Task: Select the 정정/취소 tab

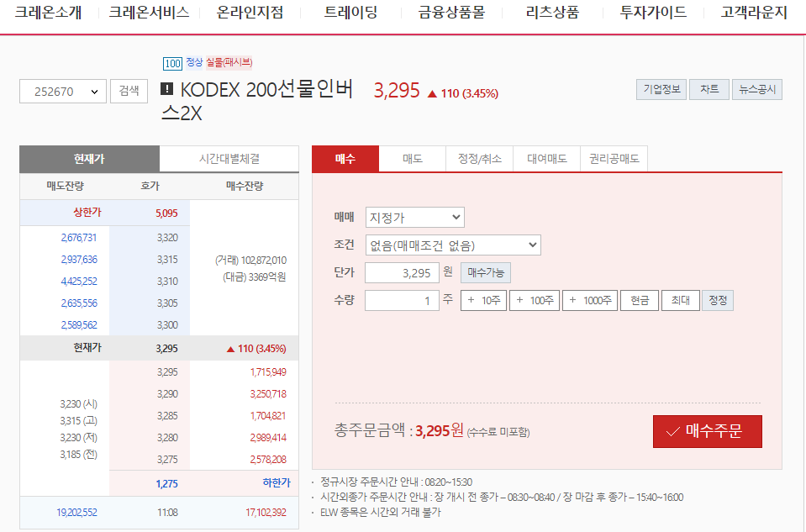Action: tap(480, 159)
